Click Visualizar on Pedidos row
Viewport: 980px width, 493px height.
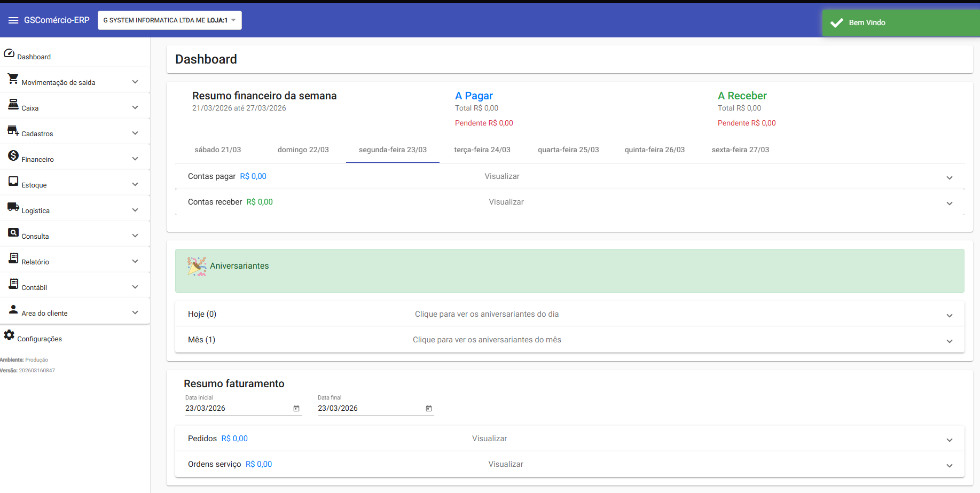(490, 439)
